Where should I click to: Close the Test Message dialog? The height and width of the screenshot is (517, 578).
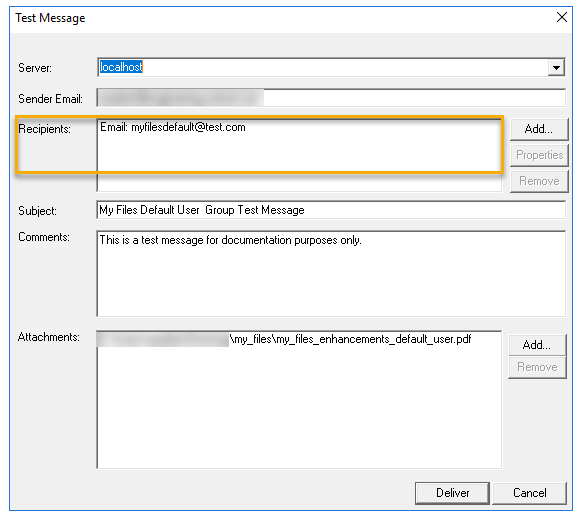[x=562, y=17]
